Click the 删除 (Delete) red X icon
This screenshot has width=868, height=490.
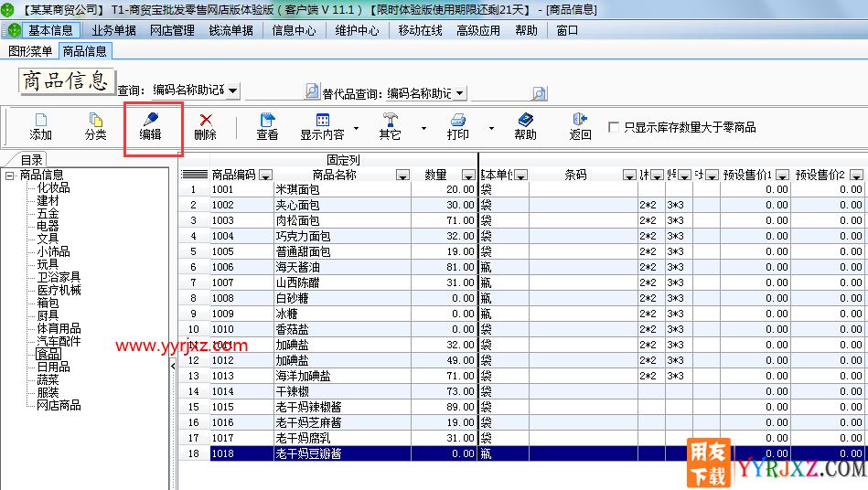pos(206,120)
